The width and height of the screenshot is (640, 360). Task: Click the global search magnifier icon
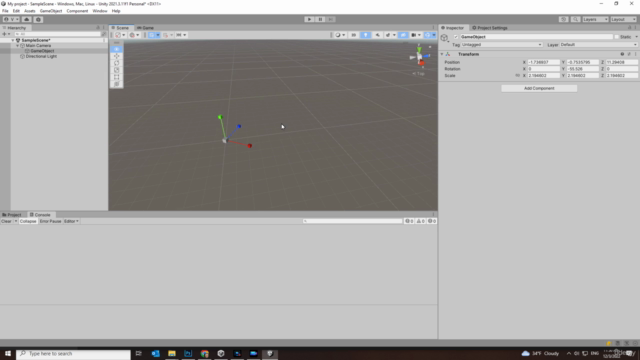[575, 19]
